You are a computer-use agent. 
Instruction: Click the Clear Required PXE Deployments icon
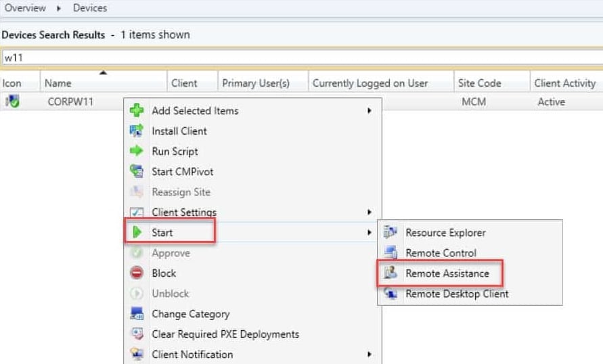pos(137,334)
